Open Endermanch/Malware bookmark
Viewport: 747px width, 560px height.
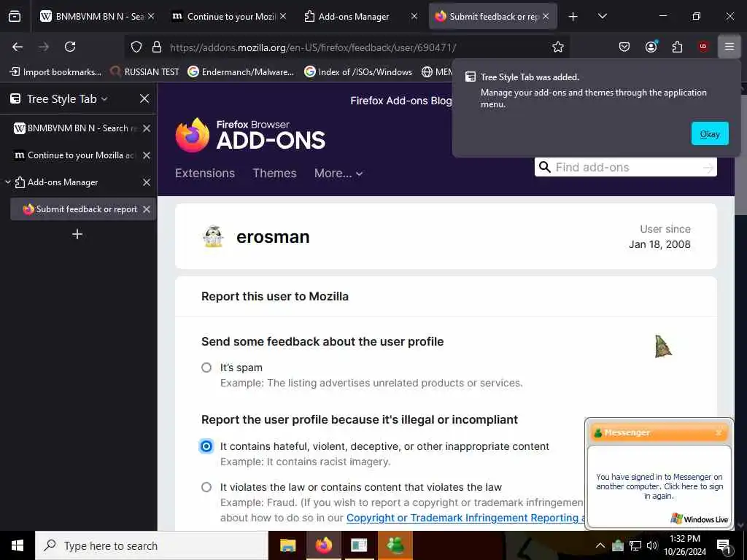pyautogui.click(x=241, y=72)
